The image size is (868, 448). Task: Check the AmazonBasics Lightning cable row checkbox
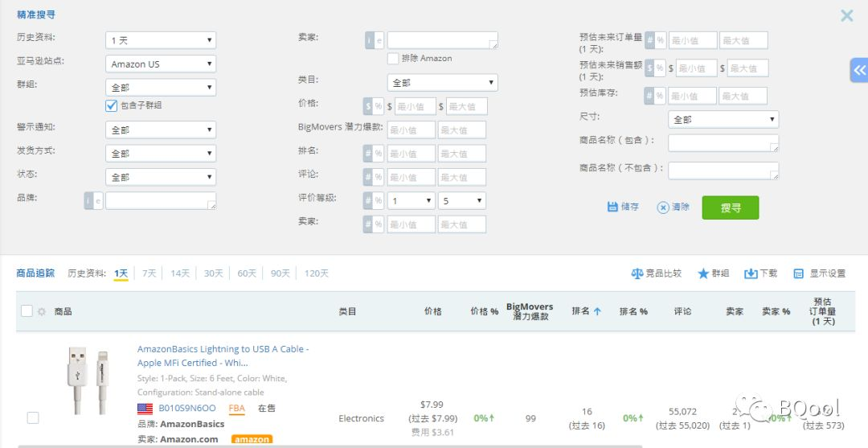click(x=33, y=418)
